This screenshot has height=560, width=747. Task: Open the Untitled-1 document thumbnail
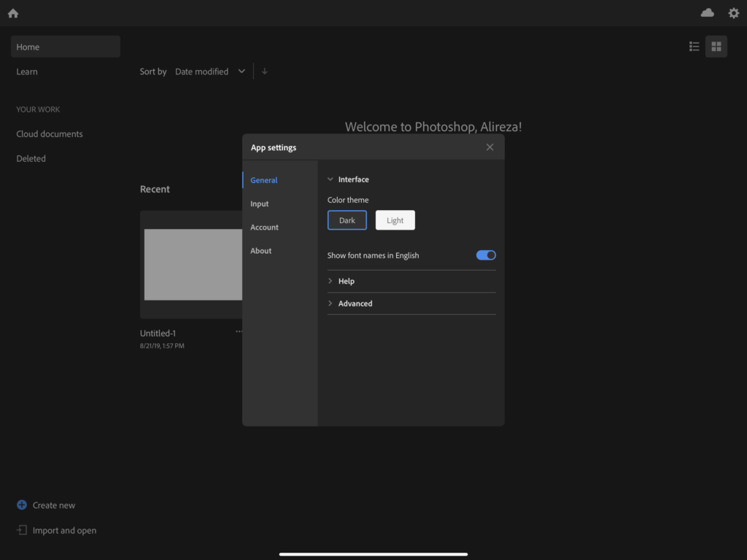pyautogui.click(x=193, y=264)
